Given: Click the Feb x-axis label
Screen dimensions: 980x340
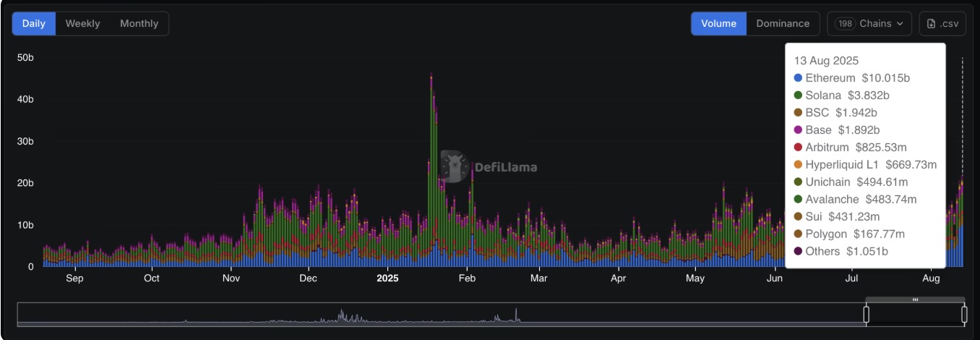Looking at the screenshot, I should [x=467, y=278].
